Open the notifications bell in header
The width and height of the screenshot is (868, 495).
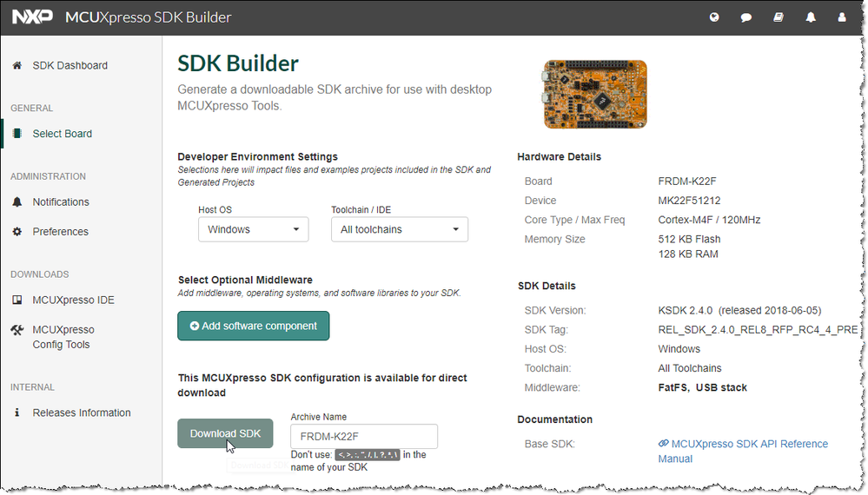pos(811,17)
